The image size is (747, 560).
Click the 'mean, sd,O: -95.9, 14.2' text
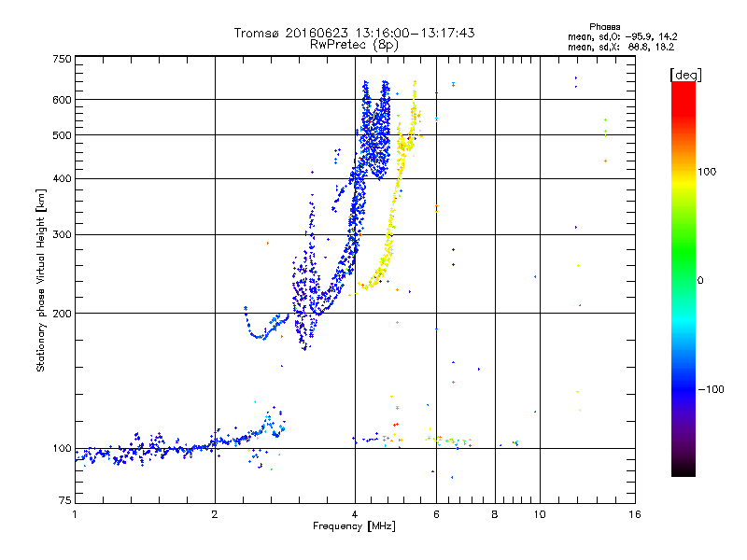[622, 36]
